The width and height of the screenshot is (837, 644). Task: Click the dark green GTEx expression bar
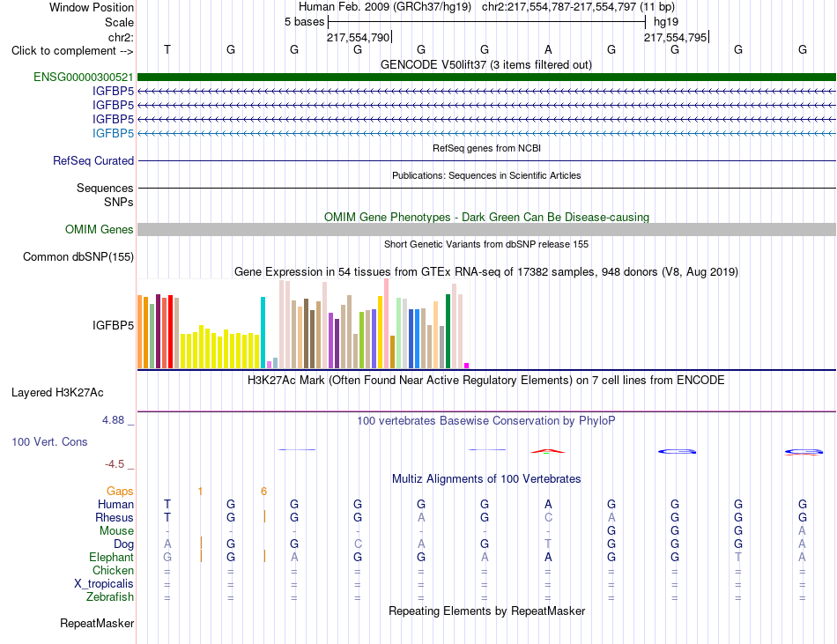coord(448,331)
